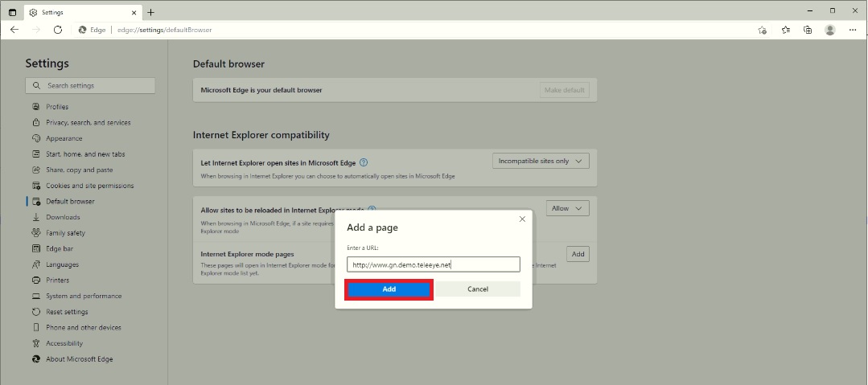Click the Languages icon in sidebar
The height and width of the screenshot is (385, 868).
(36, 264)
